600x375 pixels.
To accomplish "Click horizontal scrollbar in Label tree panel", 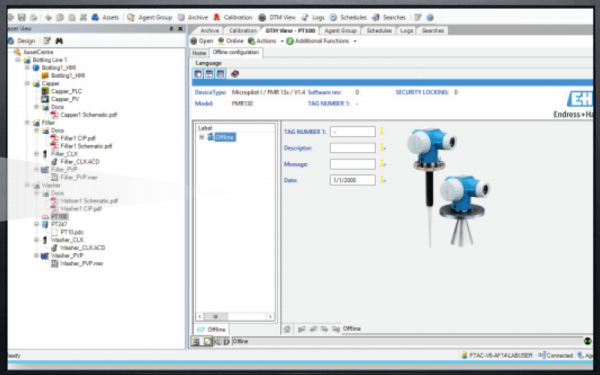I will (235, 316).
